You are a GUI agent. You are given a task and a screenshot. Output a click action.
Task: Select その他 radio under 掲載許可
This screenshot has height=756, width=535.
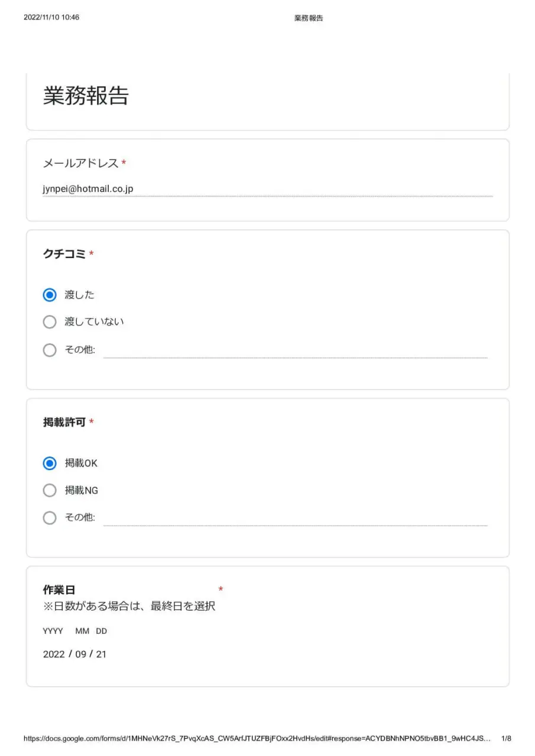pos(50,518)
